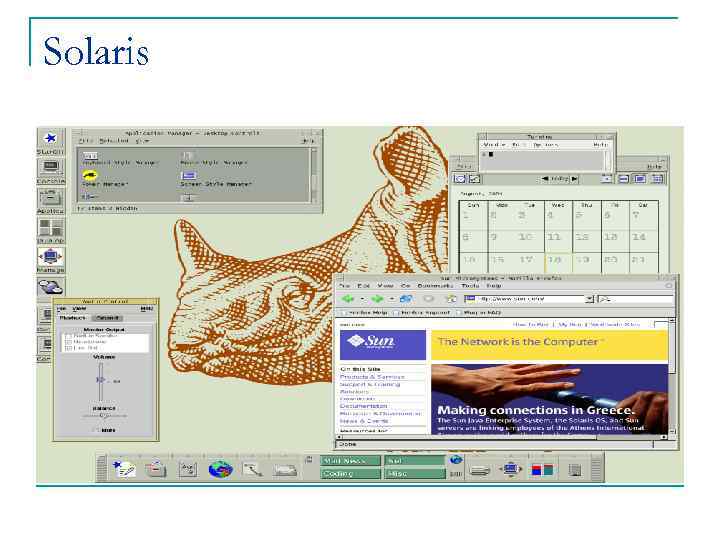Click the Balance slider in Audio Control
The image size is (720, 540).
tap(104, 416)
